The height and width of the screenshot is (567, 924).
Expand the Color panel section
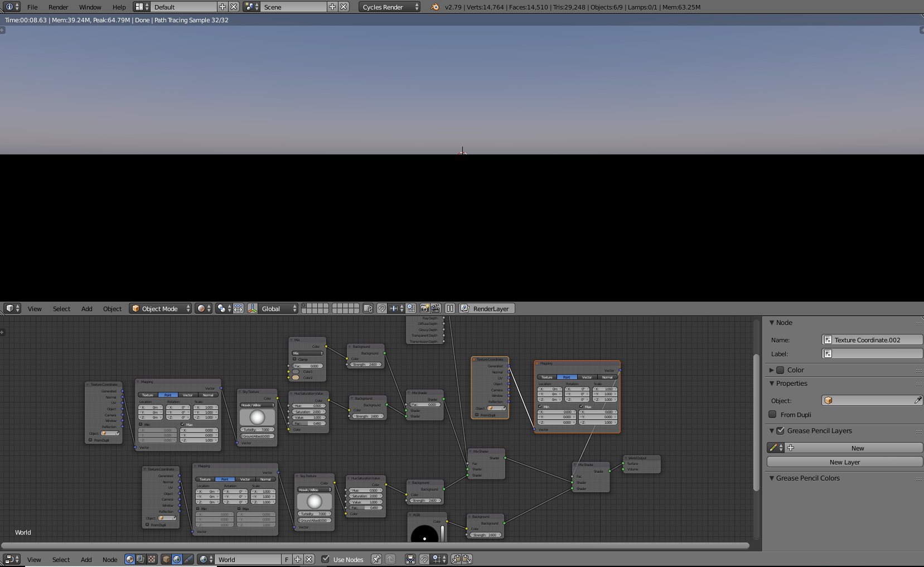coord(772,370)
